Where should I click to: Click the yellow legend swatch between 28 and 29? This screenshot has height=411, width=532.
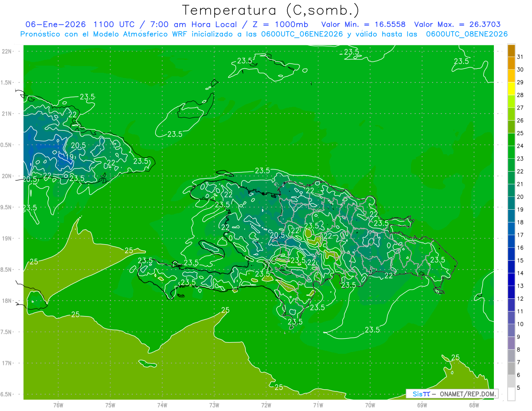[x=511, y=88]
